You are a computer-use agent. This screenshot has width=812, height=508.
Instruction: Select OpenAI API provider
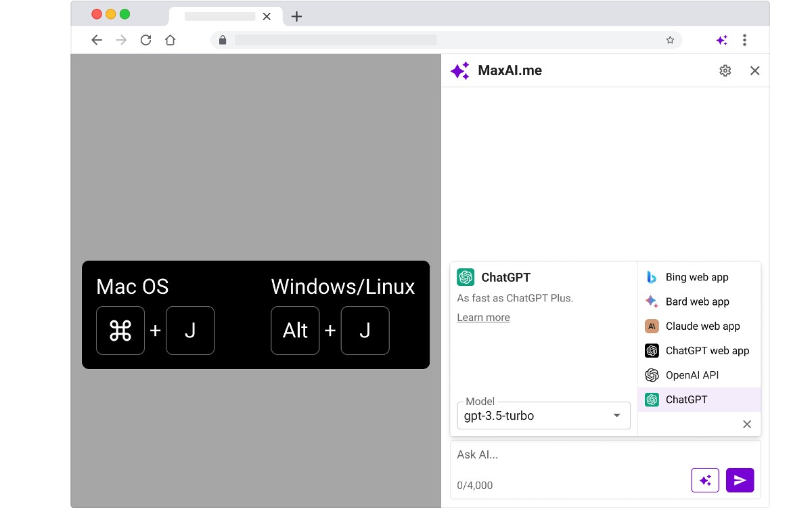click(692, 375)
